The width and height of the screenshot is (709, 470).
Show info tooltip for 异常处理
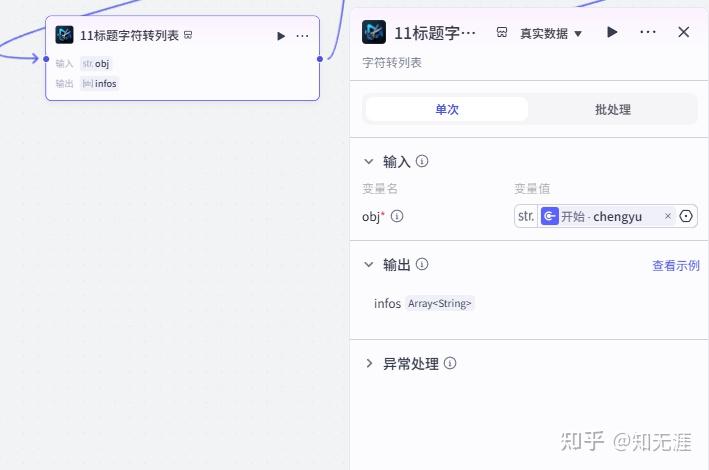coord(450,363)
